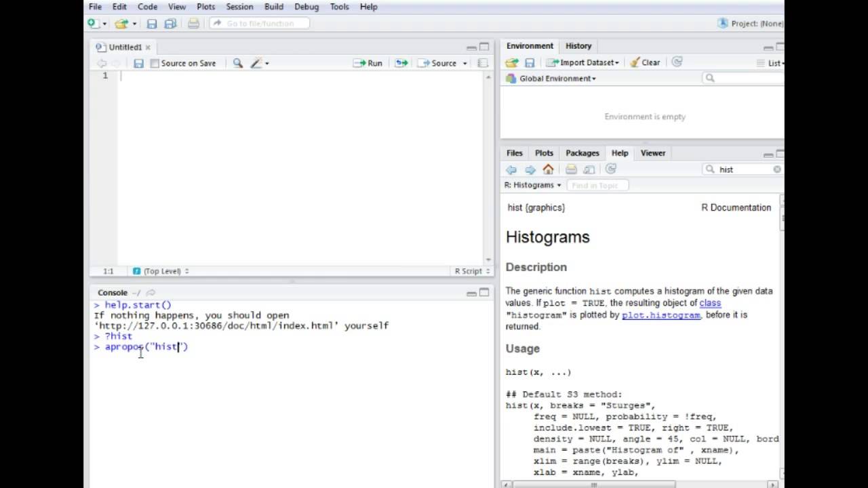Switch to the Plots tab
Image resolution: width=868 pixels, height=488 pixels.
[544, 153]
